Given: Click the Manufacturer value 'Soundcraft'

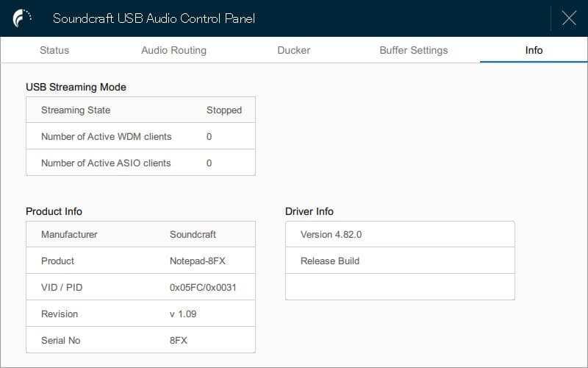Looking at the screenshot, I should tap(193, 235).
